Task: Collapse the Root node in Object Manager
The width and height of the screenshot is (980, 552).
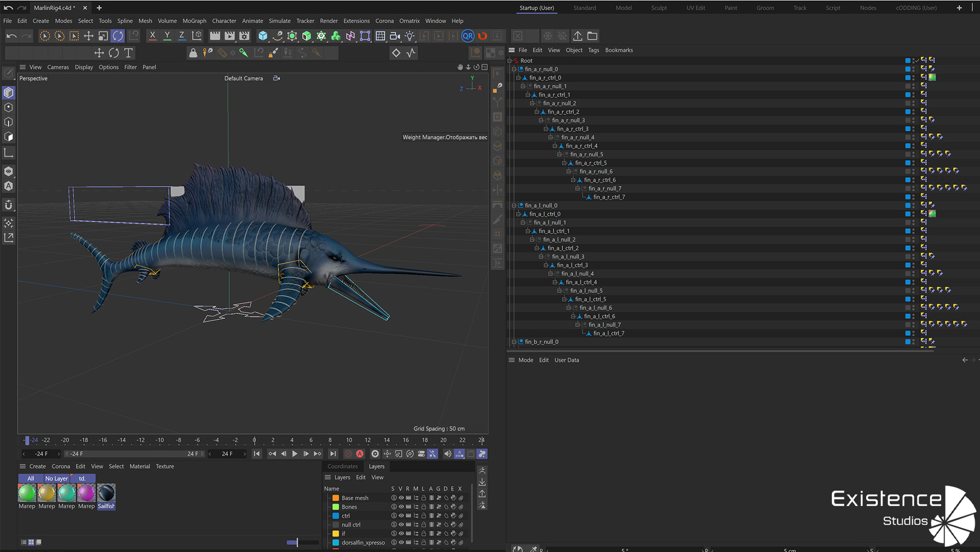Action: [x=510, y=60]
